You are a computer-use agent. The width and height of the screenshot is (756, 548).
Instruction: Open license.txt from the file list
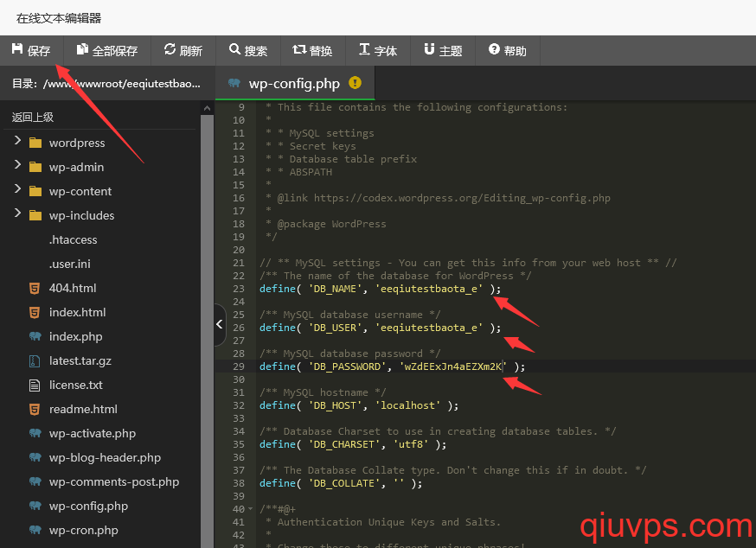[76, 385]
